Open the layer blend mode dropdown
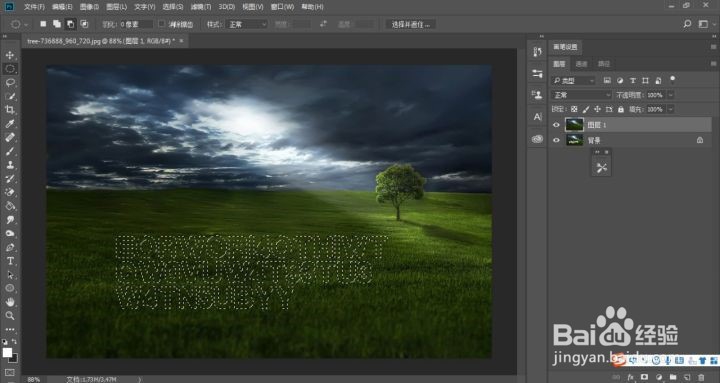The image size is (720, 383). point(582,95)
